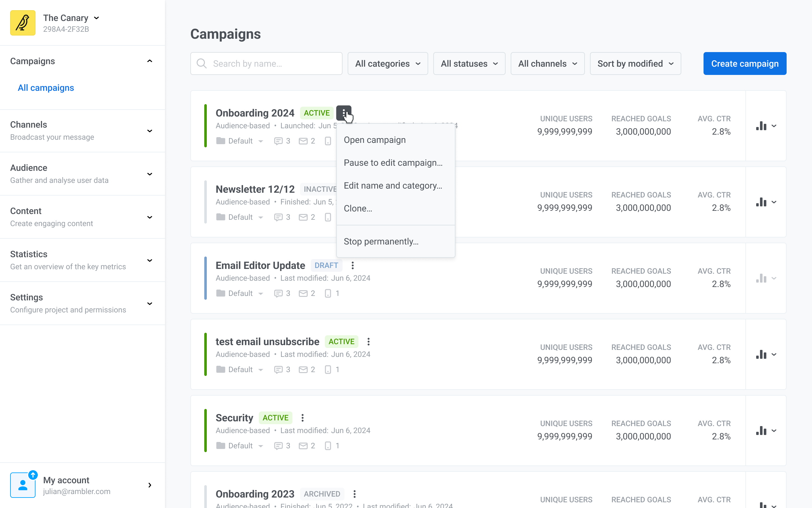Expand the Channels sidebar section
The width and height of the screenshot is (812, 508).
pyautogui.click(x=150, y=131)
